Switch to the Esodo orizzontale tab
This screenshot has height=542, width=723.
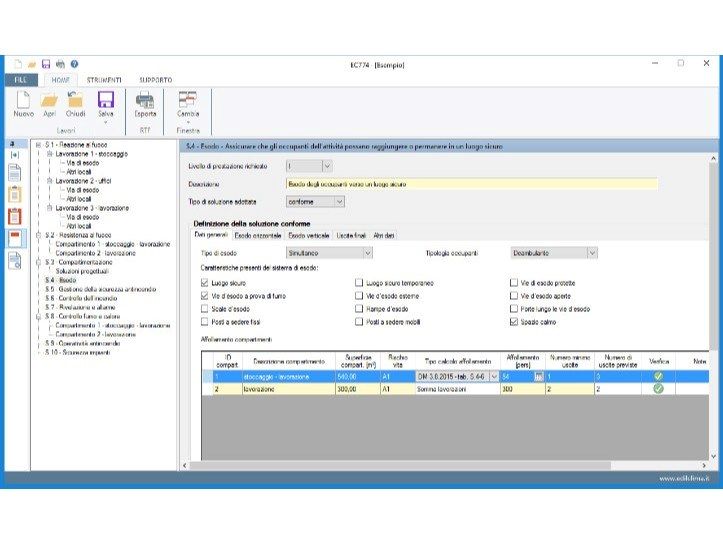coord(258,235)
